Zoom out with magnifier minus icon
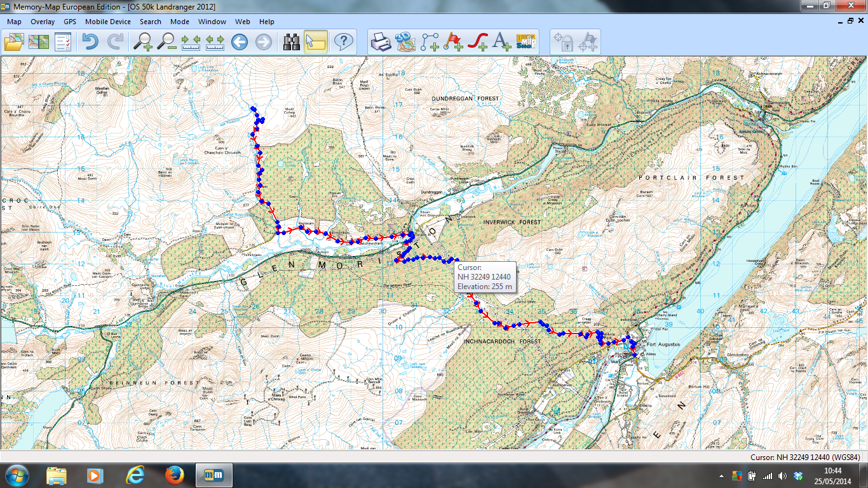The height and width of the screenshot is (488, 868). pyautogui.click(x=167, y=42)
